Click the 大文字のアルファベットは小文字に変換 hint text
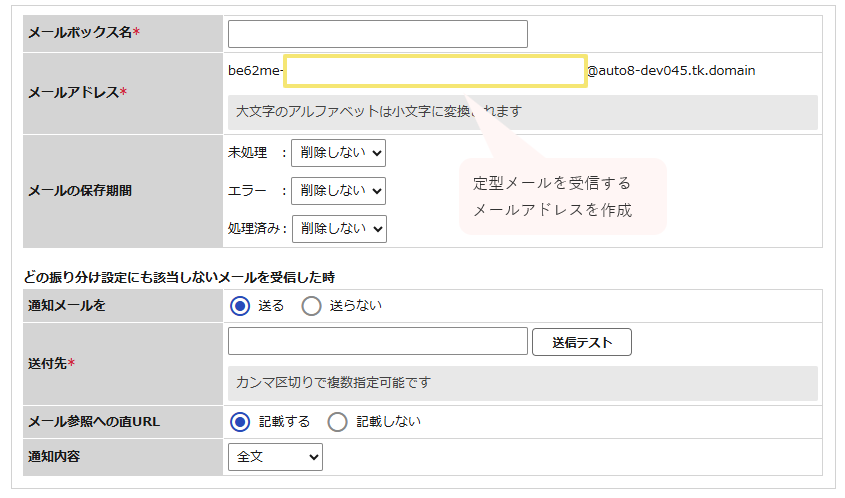845x498 pixels. (x=379, y=112)
